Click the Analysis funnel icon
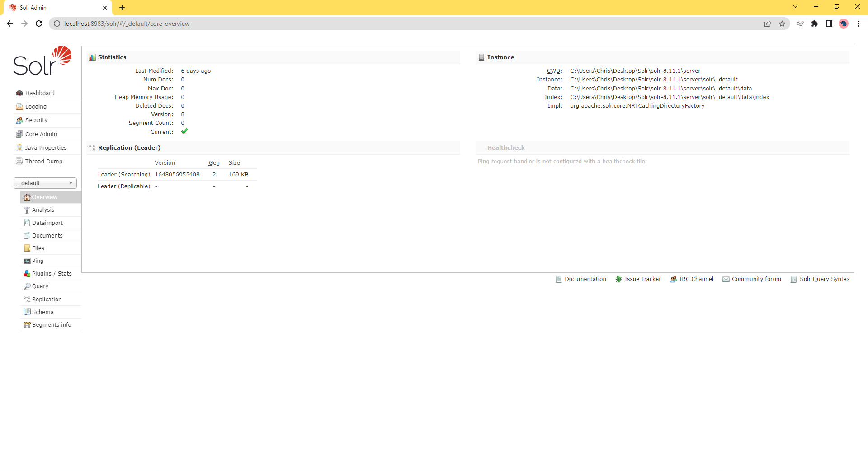Image resolution: width=868 pixels, height=471 pixels. click(x=27, y=209)
